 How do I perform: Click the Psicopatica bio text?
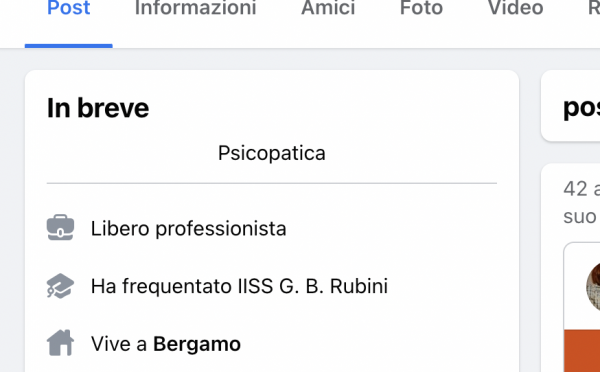pos(272,153)
